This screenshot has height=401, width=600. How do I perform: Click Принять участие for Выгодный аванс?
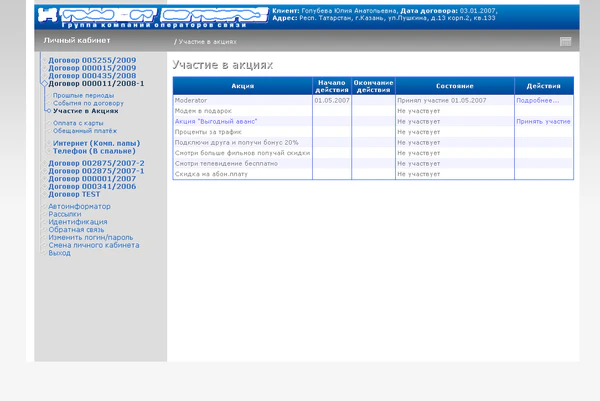pos(543,121)
